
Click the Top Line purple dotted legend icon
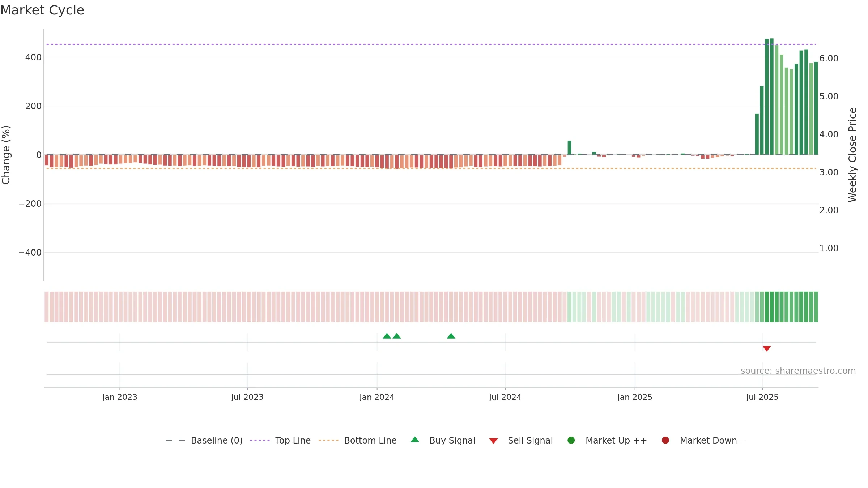pyautogui.click(x=260, y=440)
